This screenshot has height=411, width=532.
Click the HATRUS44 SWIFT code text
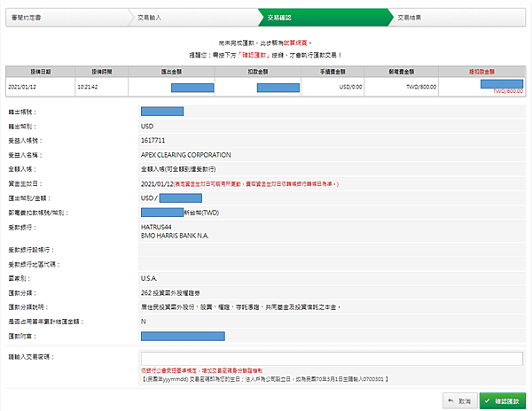point(156,227)
